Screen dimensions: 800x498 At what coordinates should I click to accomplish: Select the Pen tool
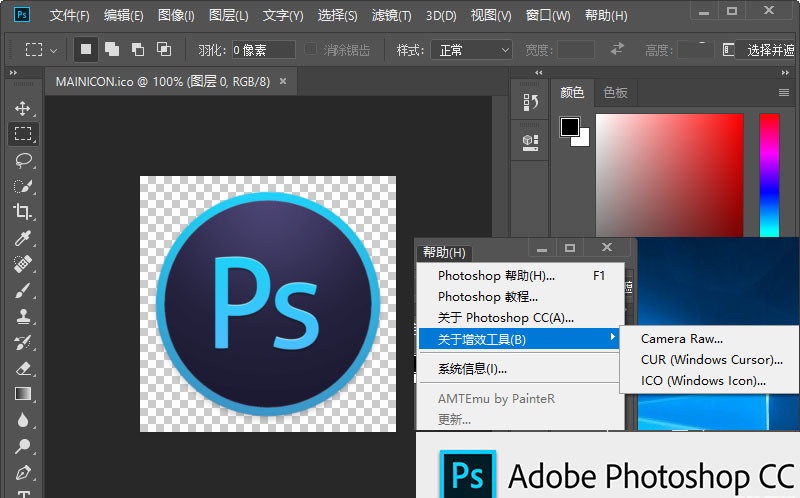pyautogui.click(x=22, y=472)
